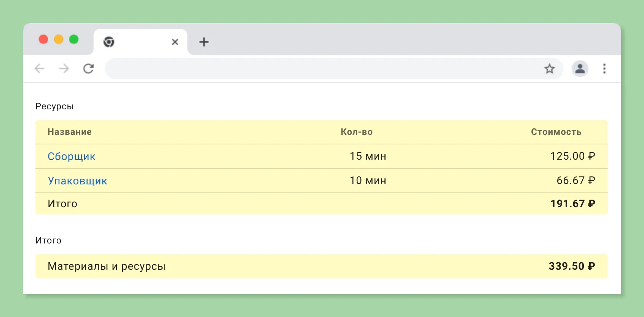The width and height of the screenshot is (644, 317).
Task: Click the Стоимость column header
Action: [x=556, y=132]
